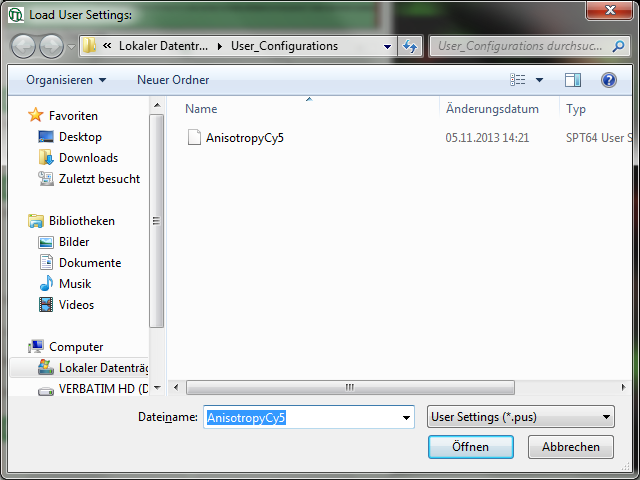Viewport: 640px width, 480px height.
Task: Click the Zuletzt besucht icon
Action: coord(46,178)
